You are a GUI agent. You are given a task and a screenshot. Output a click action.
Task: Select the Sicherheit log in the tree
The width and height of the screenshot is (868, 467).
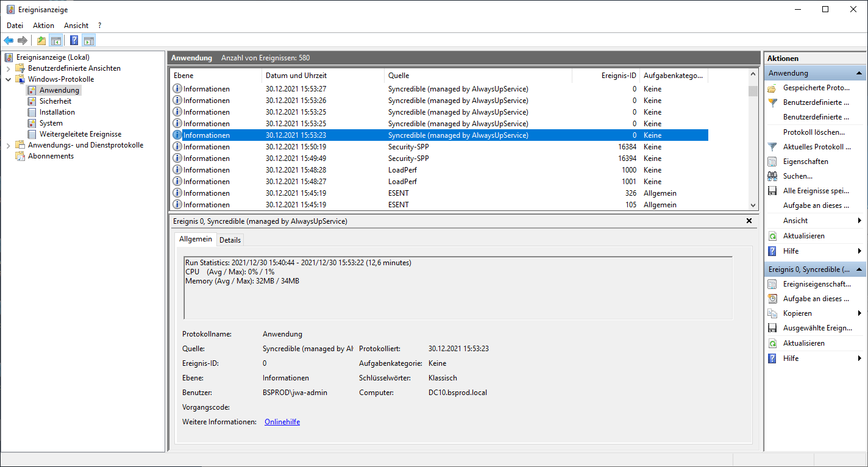click(55, 101)
